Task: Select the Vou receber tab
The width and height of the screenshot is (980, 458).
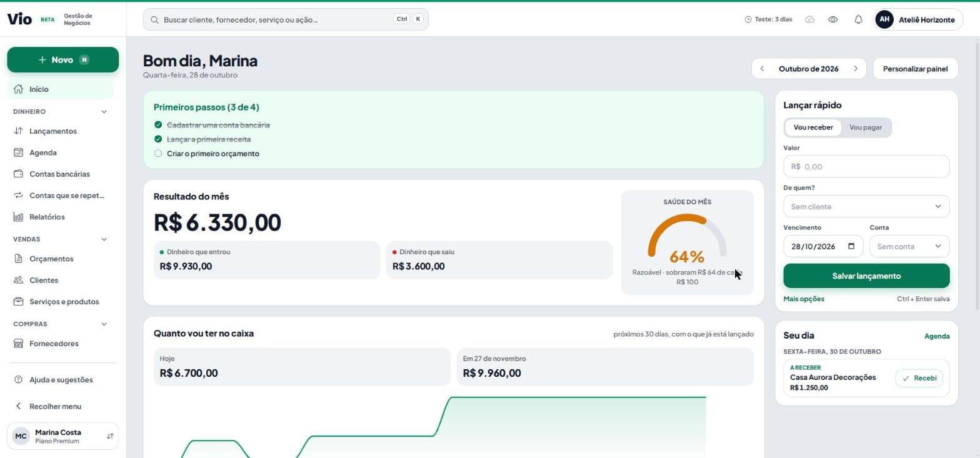Action: point(813,127)
